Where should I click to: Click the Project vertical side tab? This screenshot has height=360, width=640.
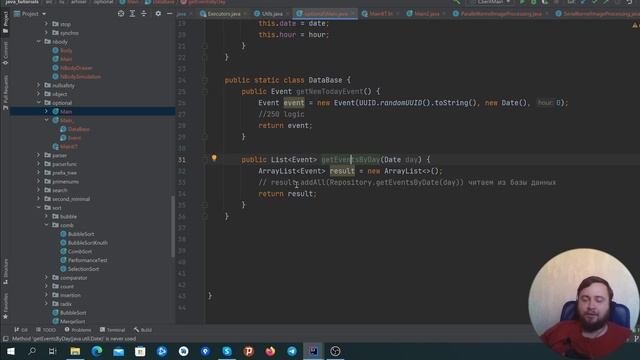click(x=5, y=23)
